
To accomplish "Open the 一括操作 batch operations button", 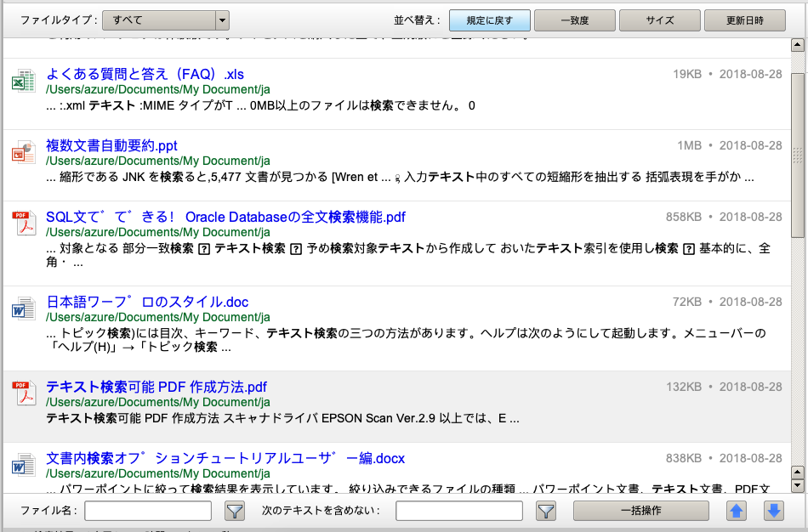I will [x=640, y=511].
